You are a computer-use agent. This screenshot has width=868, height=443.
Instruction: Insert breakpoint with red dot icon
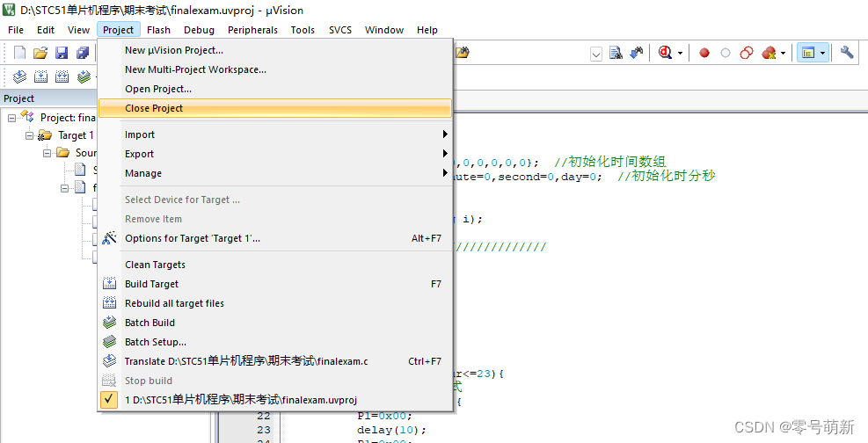pos(704,53)
